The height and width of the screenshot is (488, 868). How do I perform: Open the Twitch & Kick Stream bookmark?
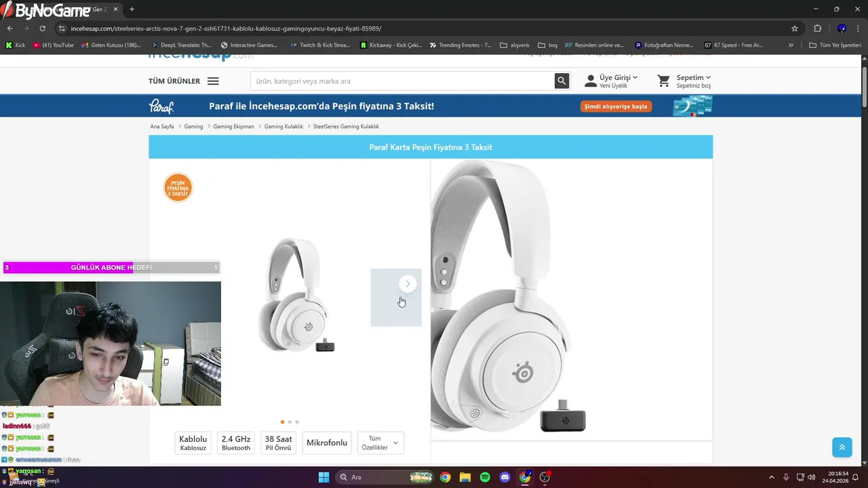[319, 45]
